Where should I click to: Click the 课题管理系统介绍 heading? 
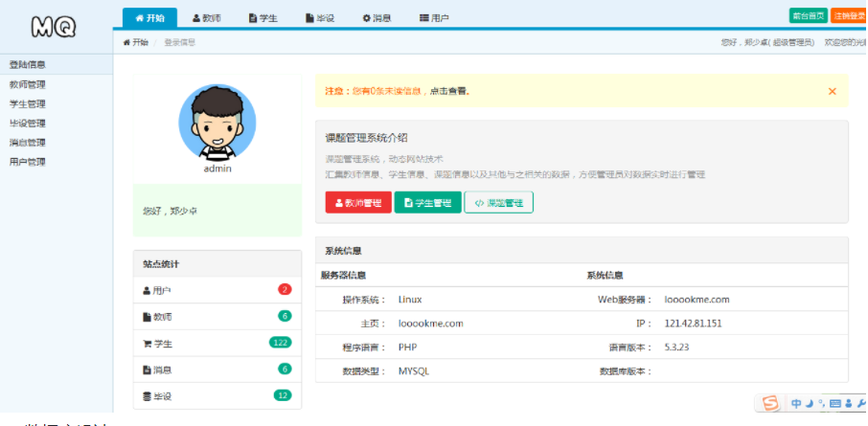367,138
